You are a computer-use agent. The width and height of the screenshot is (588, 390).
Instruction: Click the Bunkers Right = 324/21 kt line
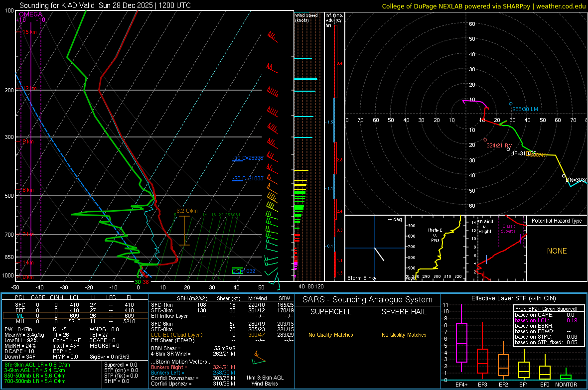click(x=193, y=367)
